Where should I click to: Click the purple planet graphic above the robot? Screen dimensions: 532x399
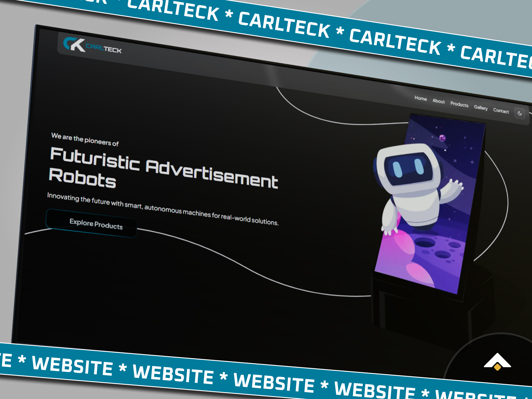(x=442, y=138)
